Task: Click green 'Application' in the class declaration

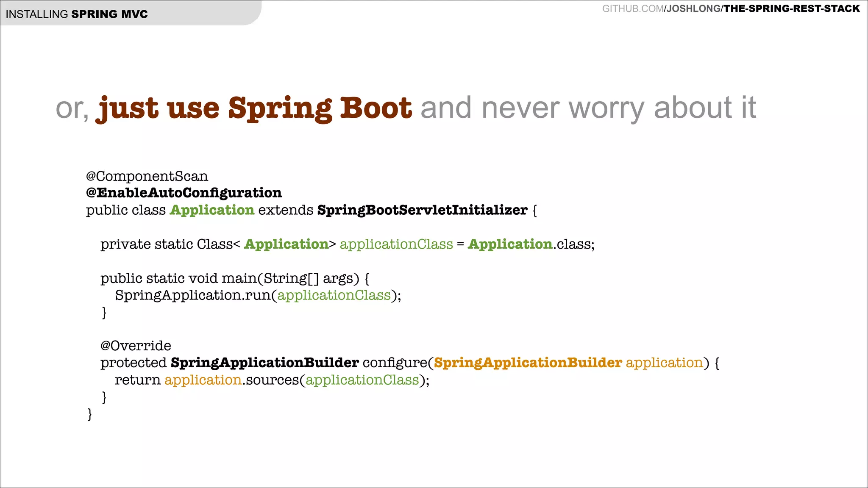Action: coord(211,210)
